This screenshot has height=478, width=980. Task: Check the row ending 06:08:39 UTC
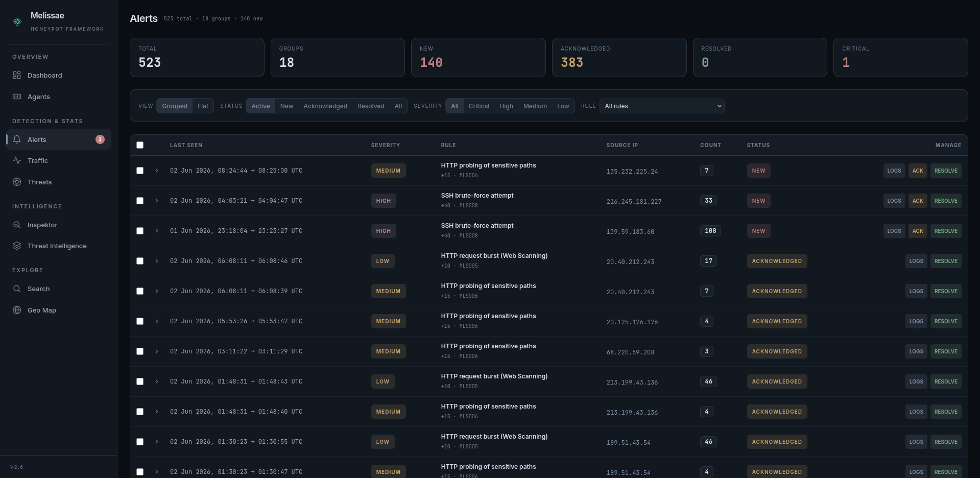click(x=140, y=291)
